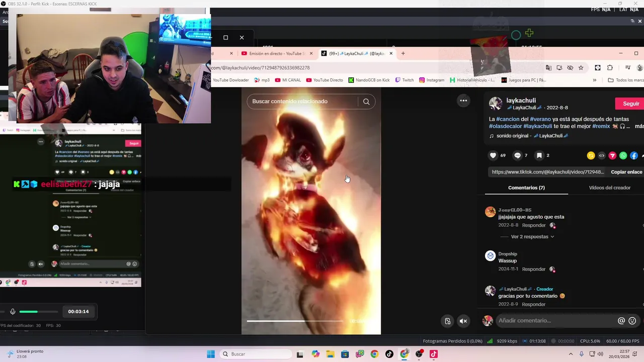This screenshot has width=644, height=362.
Task: Open the black-and-white extension icon in Chrome toolbar
Action: [598, 67]
